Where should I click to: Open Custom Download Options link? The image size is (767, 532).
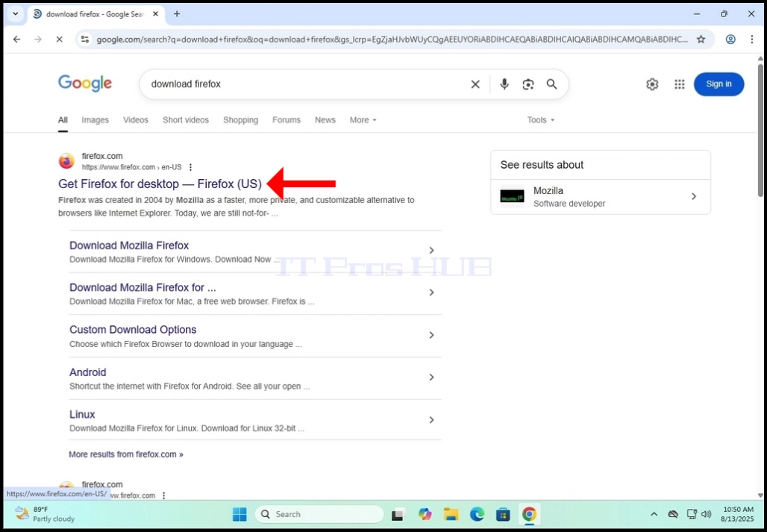click(x=133, y=330)
